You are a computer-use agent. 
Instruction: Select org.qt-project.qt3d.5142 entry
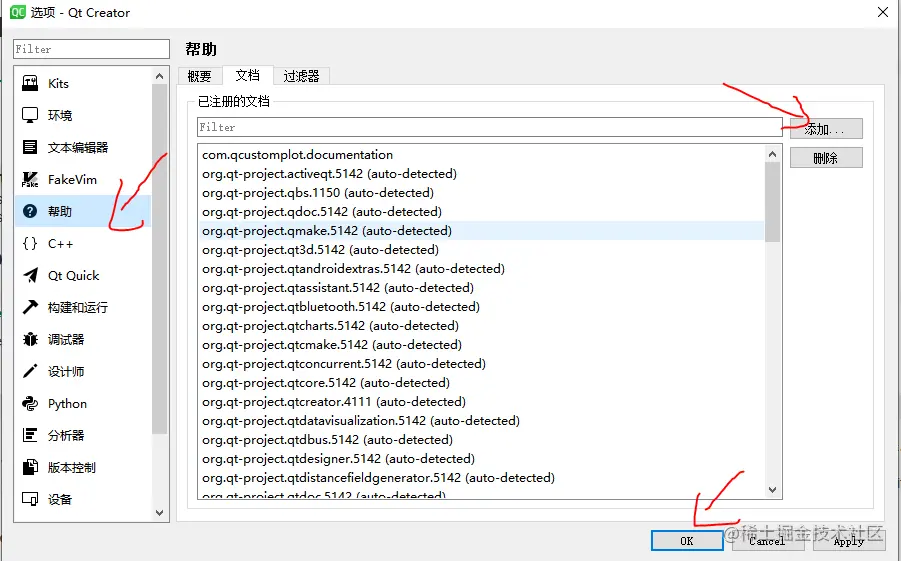[x=482, y=249]
